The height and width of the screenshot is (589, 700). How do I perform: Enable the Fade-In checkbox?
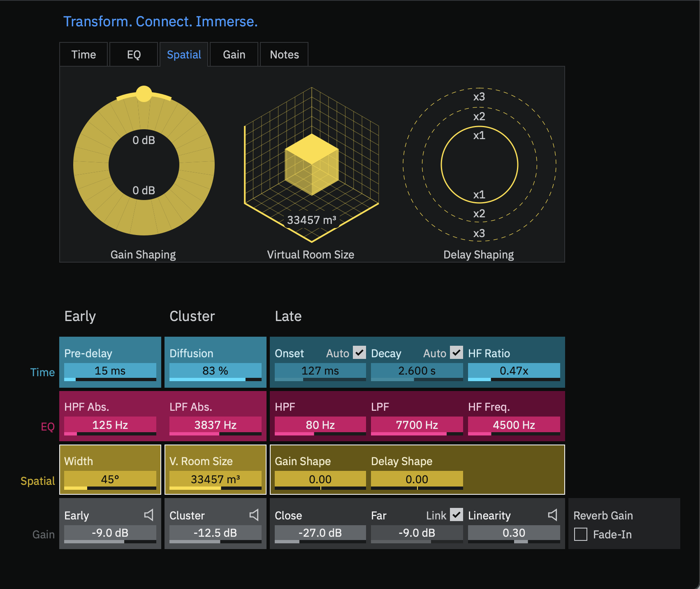coord(581,534)
